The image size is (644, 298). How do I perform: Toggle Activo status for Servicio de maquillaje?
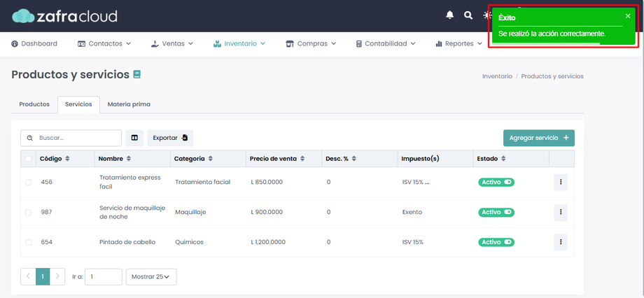point(496,212)
